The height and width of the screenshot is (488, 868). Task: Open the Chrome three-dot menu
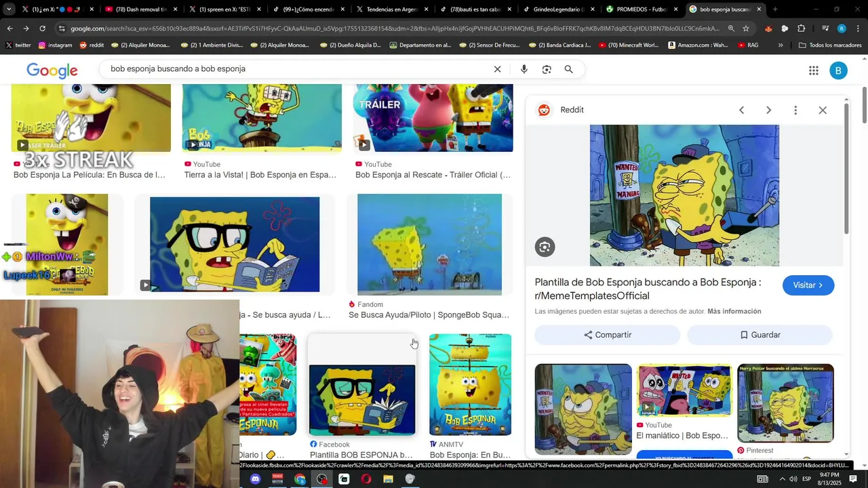pyautogui.click(x=858, y=28)
